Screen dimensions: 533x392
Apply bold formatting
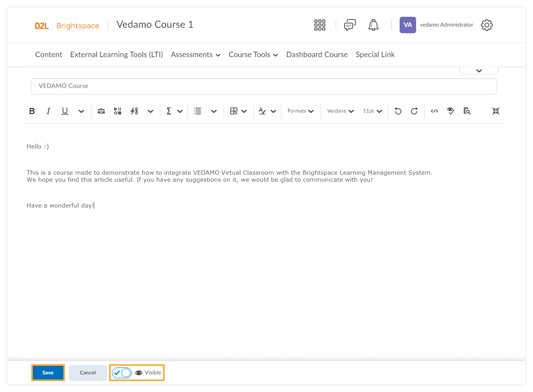32,111
